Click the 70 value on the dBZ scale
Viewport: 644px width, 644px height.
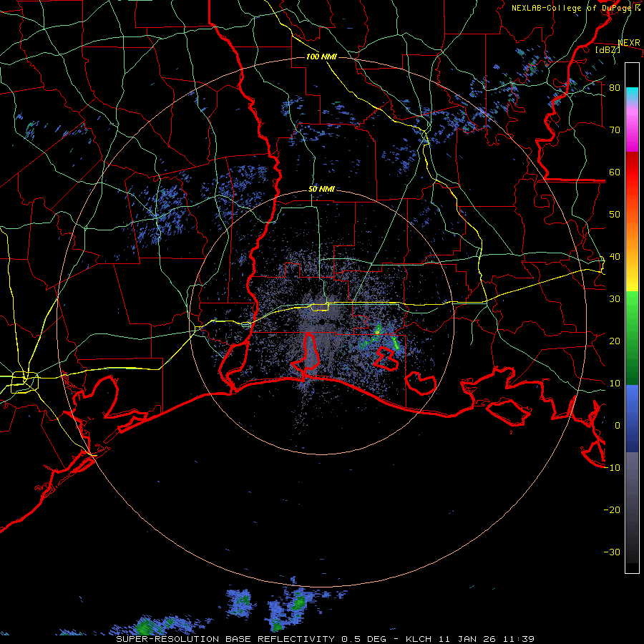[615, 130]
